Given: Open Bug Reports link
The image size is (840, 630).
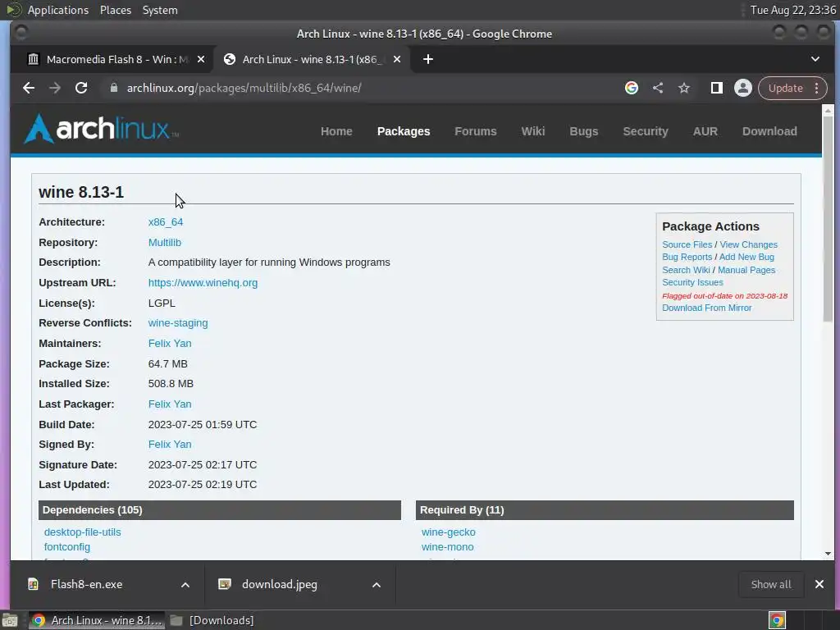Looking at the screenshot, I should 687,257.
